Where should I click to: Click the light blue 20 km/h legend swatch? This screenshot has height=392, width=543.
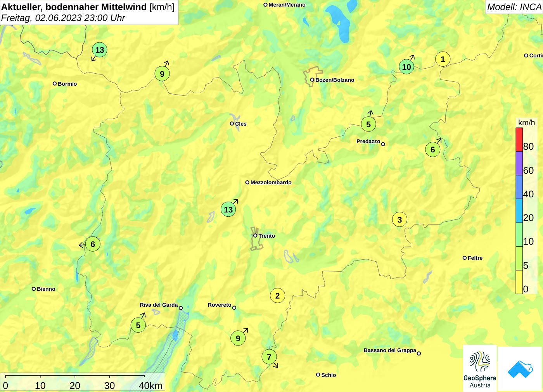519,211
